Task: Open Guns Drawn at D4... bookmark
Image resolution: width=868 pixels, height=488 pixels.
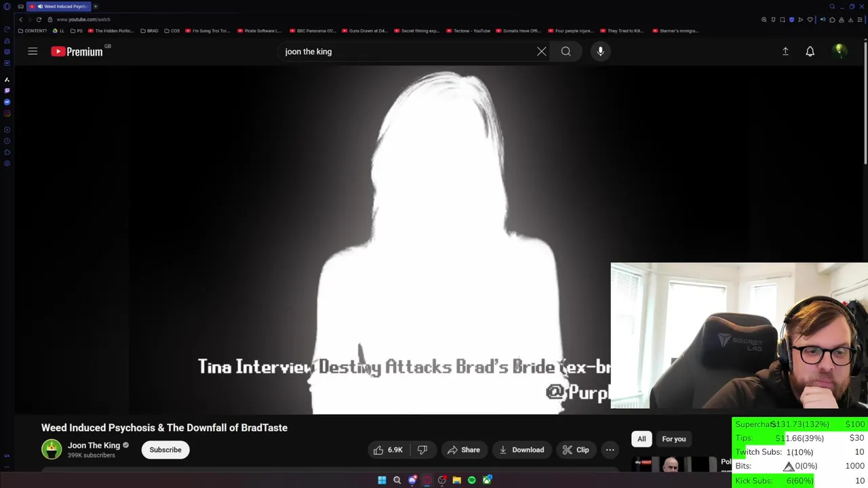Action: click(365, 30)
